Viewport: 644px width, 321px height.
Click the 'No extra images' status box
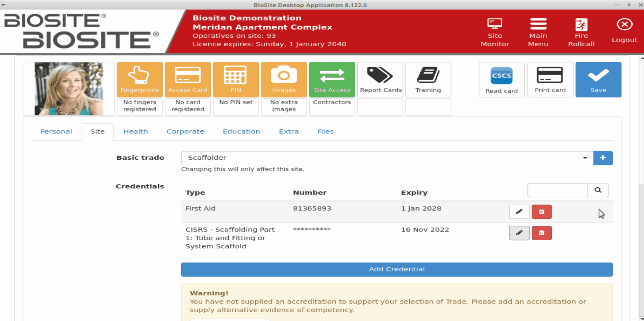coord(284,107)
